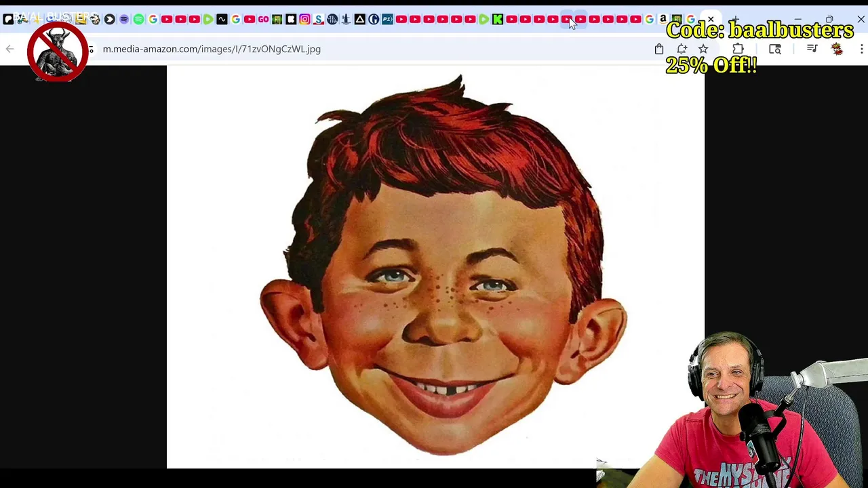Screen dimensions: 868x488
Task: Open the three-dot browser menu
Action: click(861, 49)
